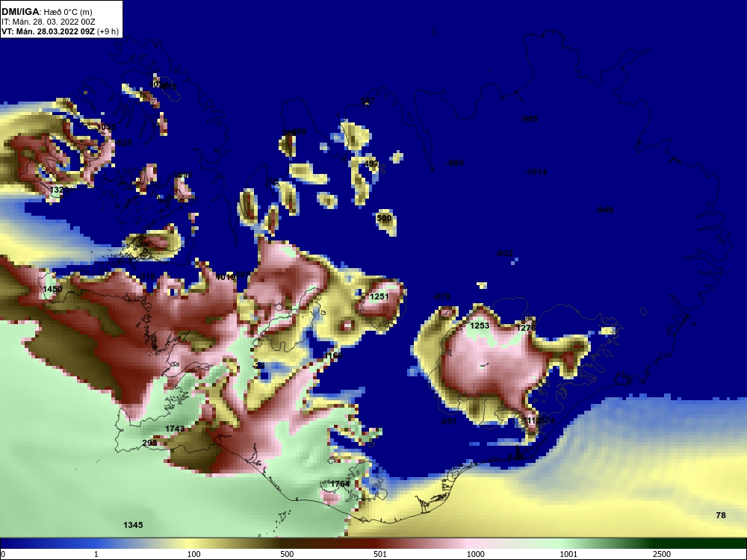Click the -932 value label

(x=504, y=253)
